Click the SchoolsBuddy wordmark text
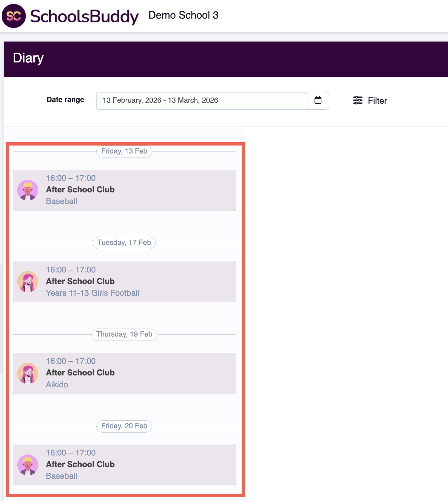 84,16
